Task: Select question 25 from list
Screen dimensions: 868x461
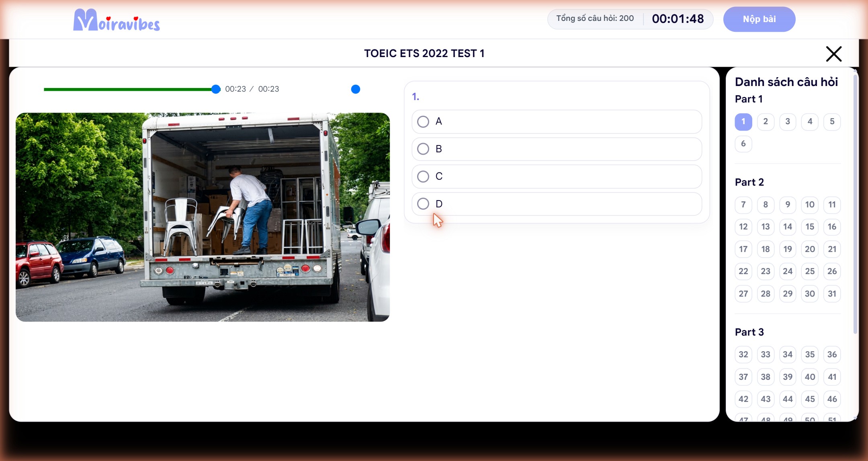Action: [x=810, y=271]
